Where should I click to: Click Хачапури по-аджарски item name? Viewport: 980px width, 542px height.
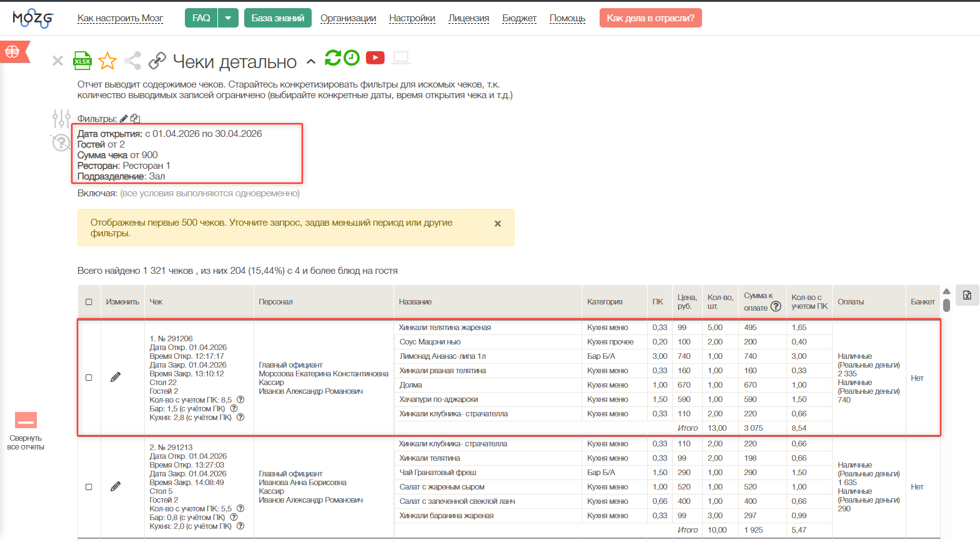pyautogui.click(x=438, y=399)
